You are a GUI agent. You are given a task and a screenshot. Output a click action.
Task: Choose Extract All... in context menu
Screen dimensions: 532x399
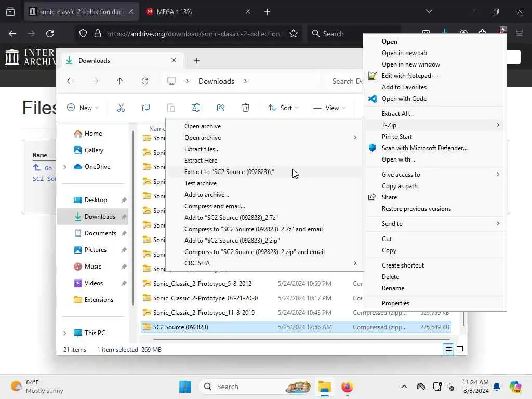tap(435, 114)
